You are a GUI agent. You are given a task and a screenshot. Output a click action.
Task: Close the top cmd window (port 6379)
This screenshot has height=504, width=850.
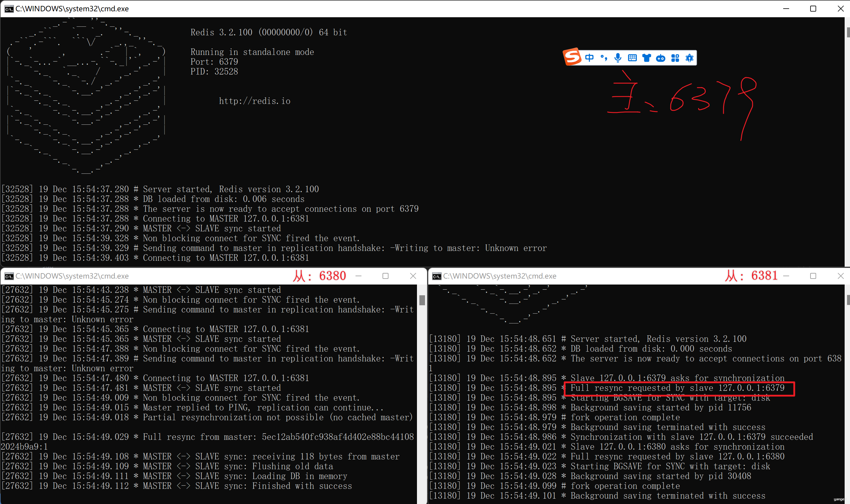[x=840, y=9]
